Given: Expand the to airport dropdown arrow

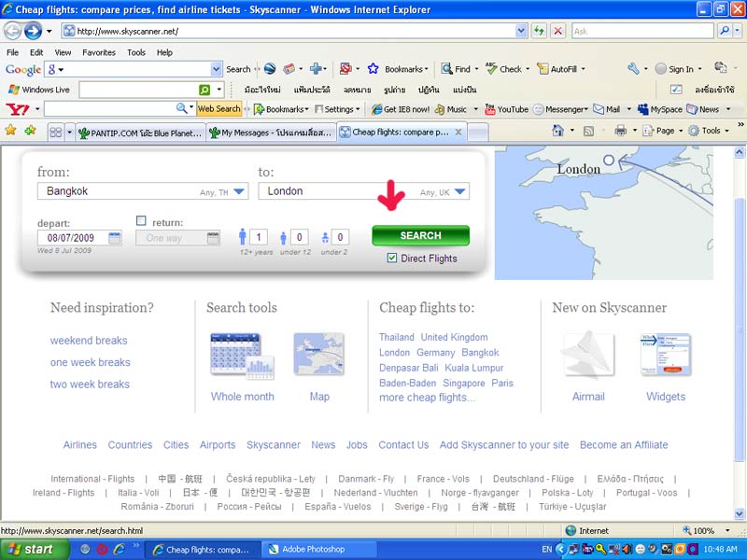Looking at the screenshot, I should click(x=459, y=191).
